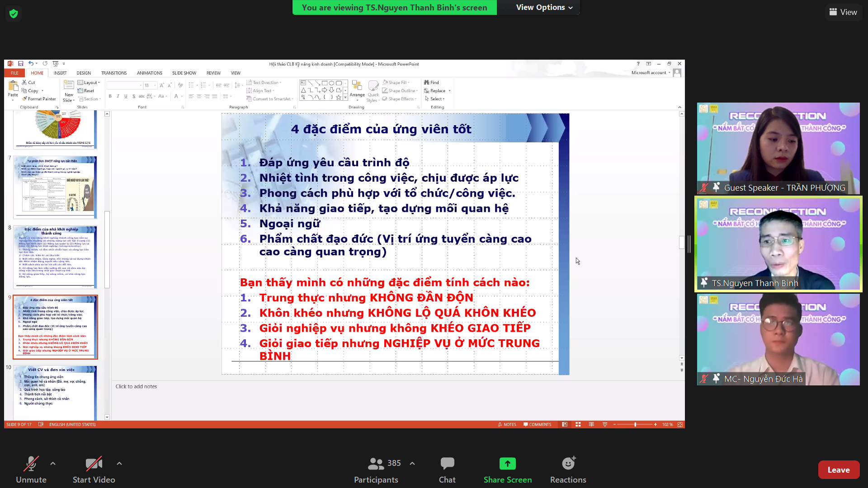Click the red Leave button
The height and width of the screenshot is (488, 868).
coord(839,470)
